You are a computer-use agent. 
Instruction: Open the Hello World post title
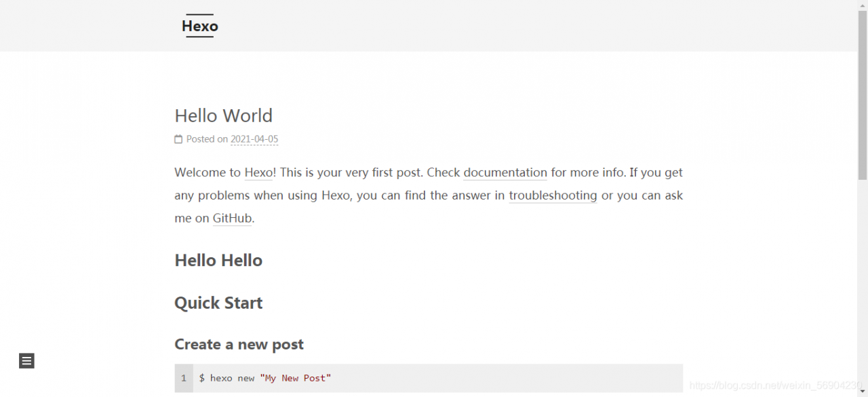coord(224,115)
